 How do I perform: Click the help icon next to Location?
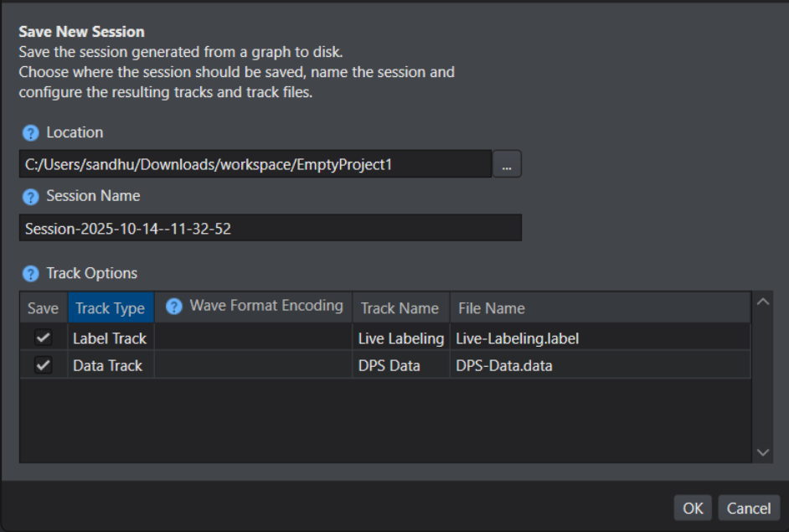click(x=30, y=133)
